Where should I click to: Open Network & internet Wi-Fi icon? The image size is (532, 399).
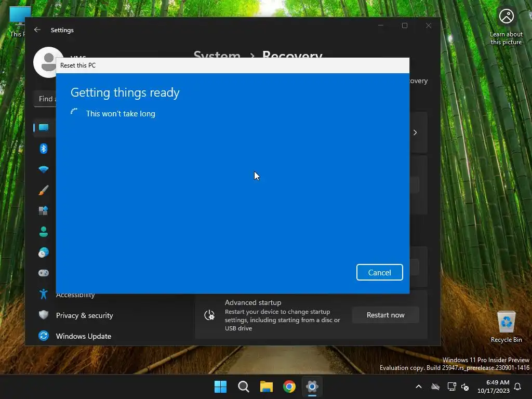pyautogui.click(x=44, y=169)
